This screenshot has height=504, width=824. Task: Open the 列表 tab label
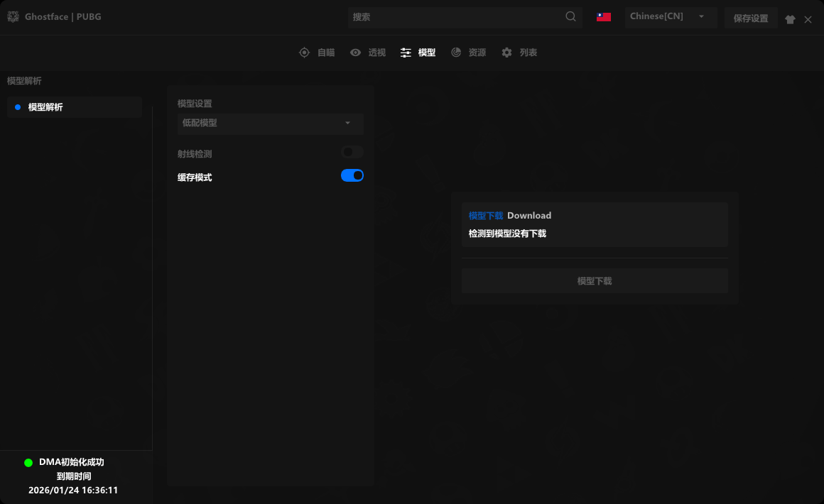point(528,53)
